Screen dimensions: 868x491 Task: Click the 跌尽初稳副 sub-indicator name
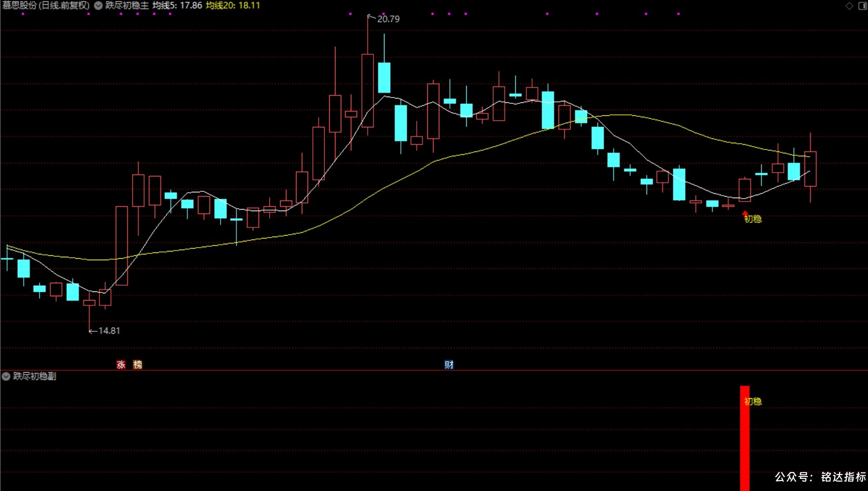[x=35, y=376]
